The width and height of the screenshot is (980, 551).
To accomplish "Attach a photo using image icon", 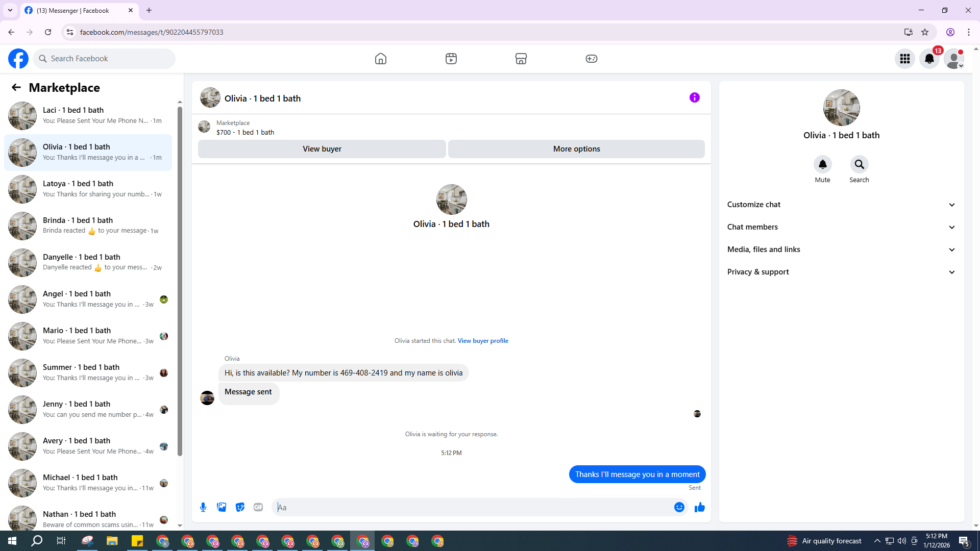I will pos(222,507).
